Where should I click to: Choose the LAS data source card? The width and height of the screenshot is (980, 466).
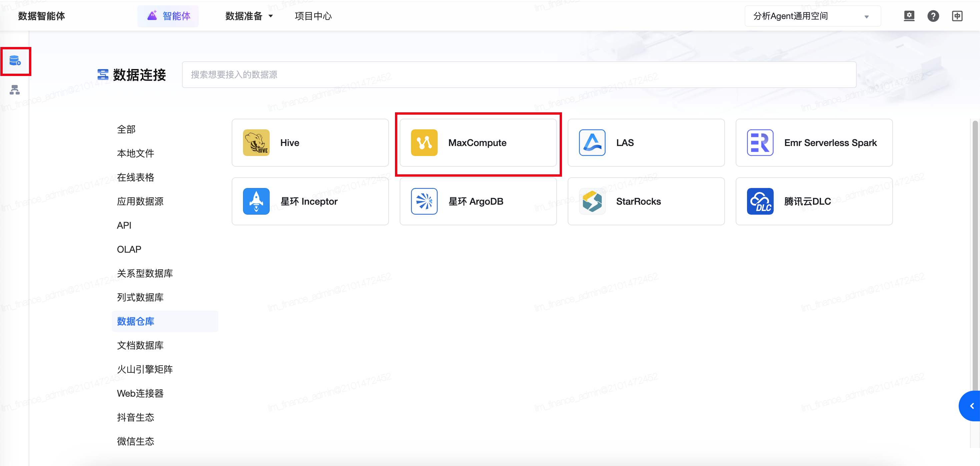[x=646, y=143]
